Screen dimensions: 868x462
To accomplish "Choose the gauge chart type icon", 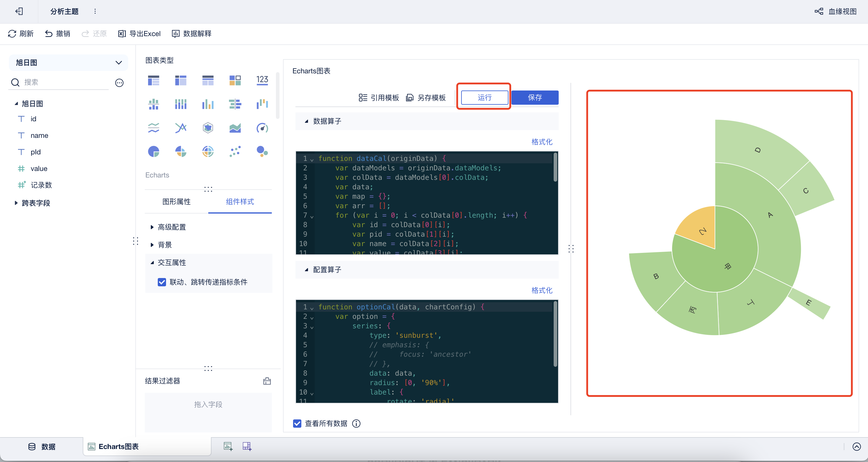I will [262, 128].
